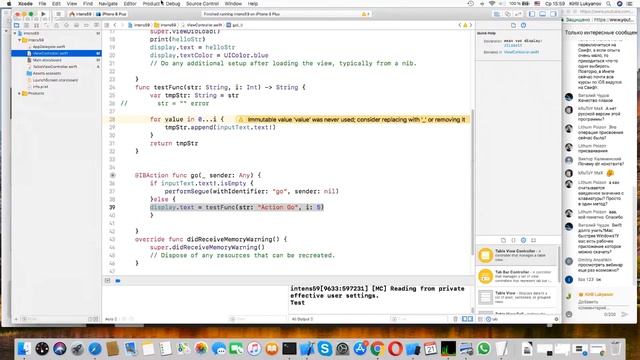
Task: Open Skype from the Dock
Action: (324, 349)
